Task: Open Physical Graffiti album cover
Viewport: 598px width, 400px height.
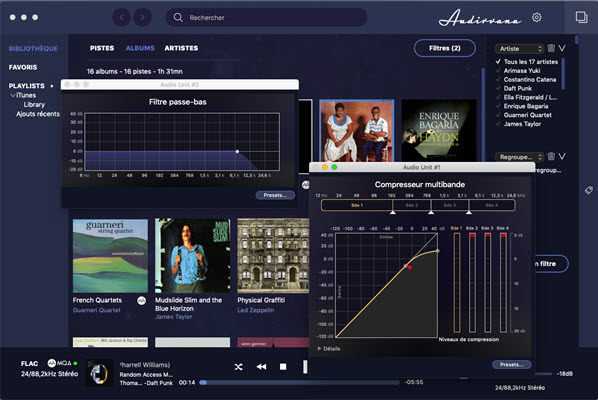Action: click(273, 256)
